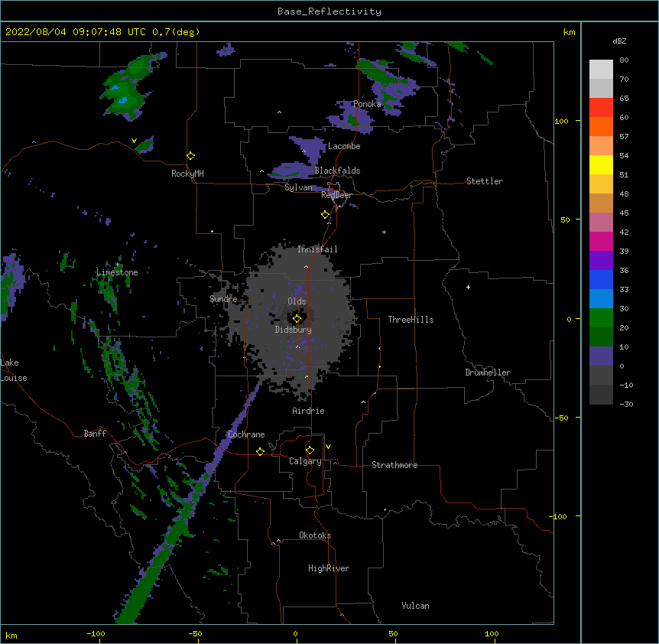
Task: Click the dBZ legend heading
Action: coord(619,41)
